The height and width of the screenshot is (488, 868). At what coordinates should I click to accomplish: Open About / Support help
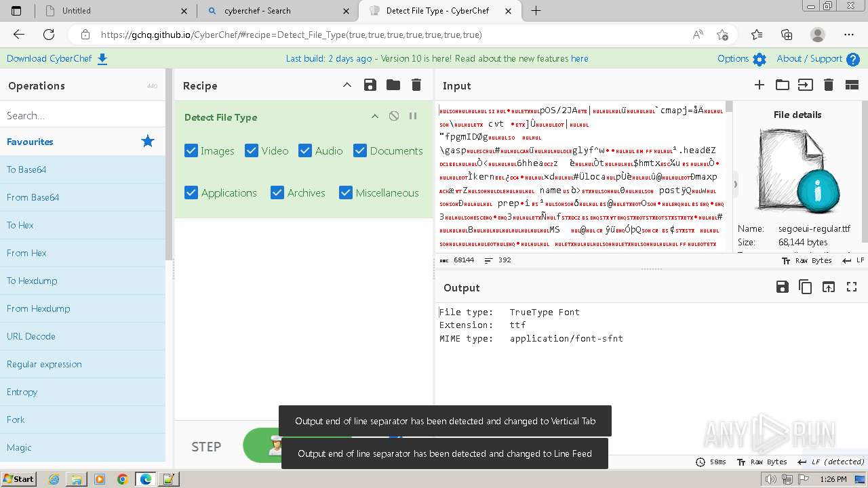(818, 59)
